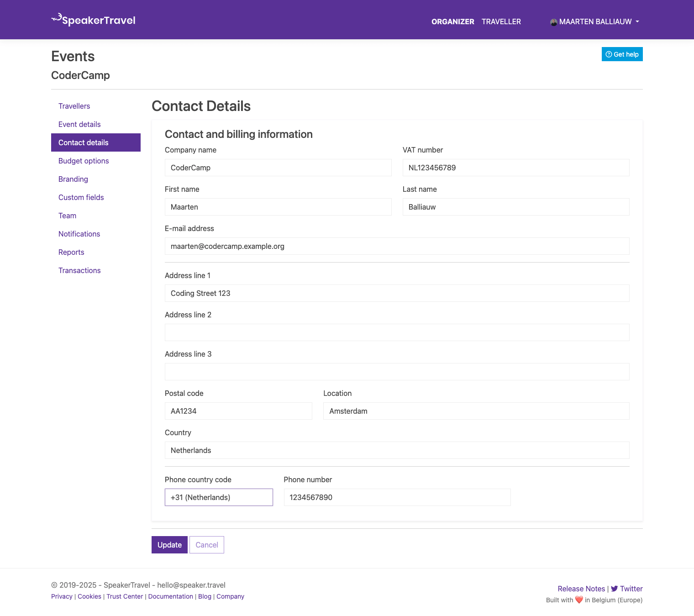Open Custom fields in the sidebar

point(96,197)
